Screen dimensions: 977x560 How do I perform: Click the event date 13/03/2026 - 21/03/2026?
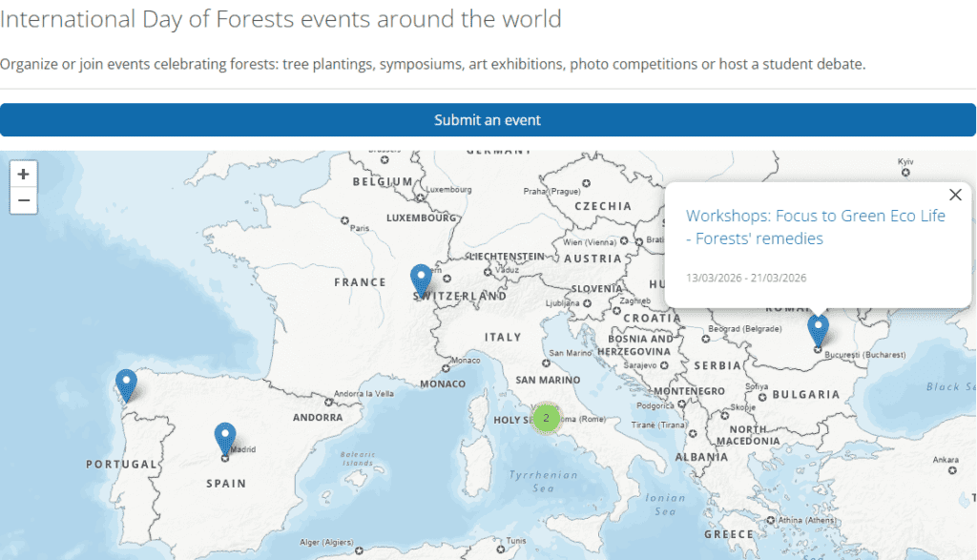pyautogui.click(x=746, y=278)
